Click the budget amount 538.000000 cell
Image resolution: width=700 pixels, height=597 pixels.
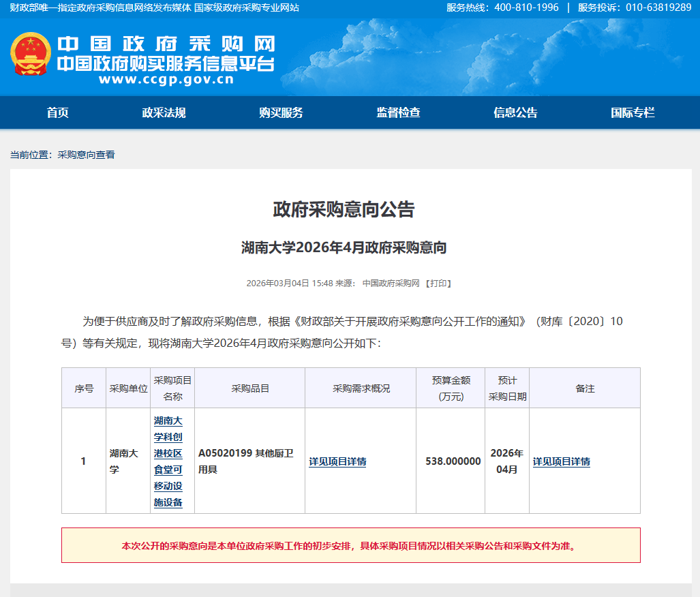(451, 461)
